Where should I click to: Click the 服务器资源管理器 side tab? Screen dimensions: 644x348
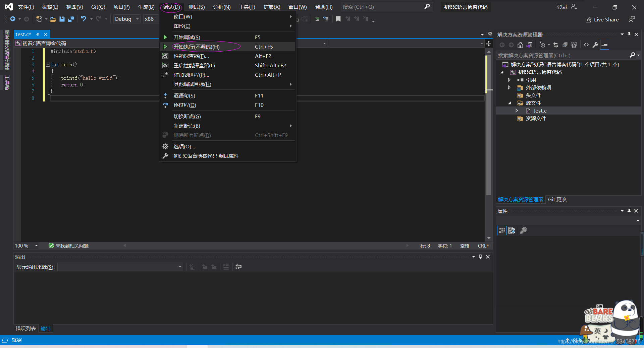point(7,50)
